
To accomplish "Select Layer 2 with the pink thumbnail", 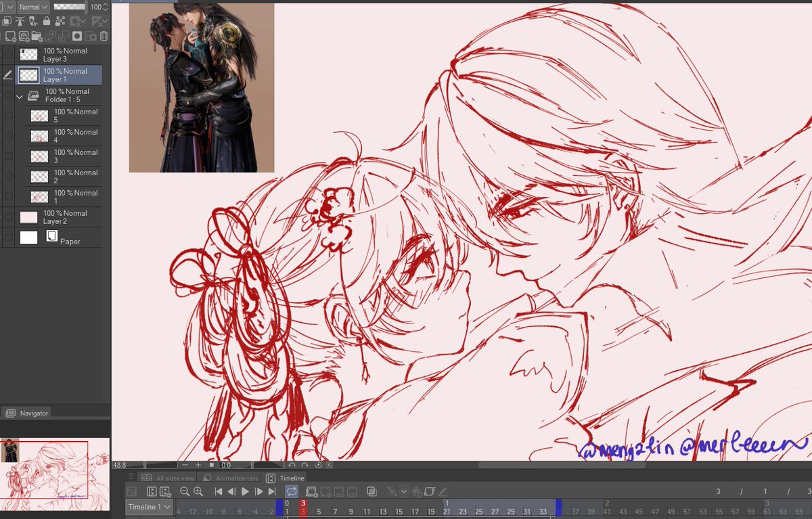I will [58, 217].
